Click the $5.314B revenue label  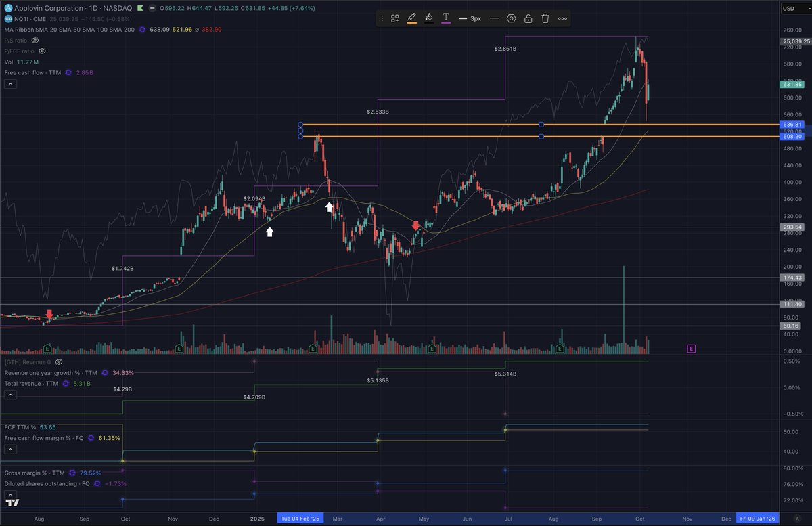point(506,374)
